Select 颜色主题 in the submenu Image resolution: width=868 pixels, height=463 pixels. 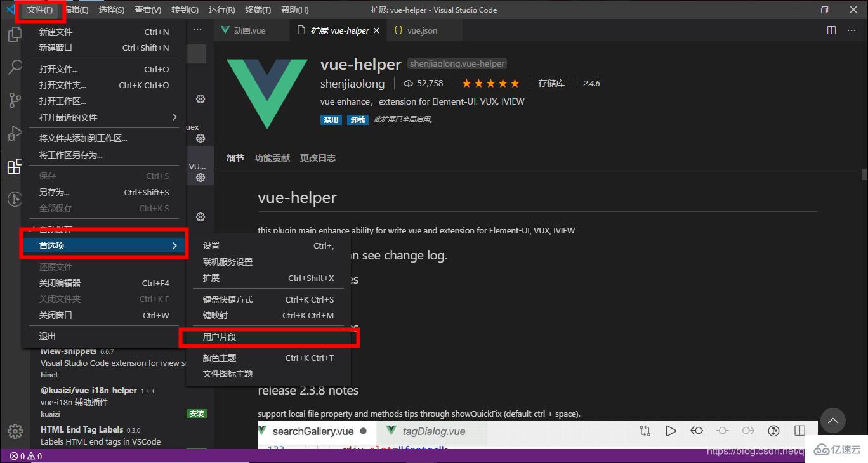(268, 358)
